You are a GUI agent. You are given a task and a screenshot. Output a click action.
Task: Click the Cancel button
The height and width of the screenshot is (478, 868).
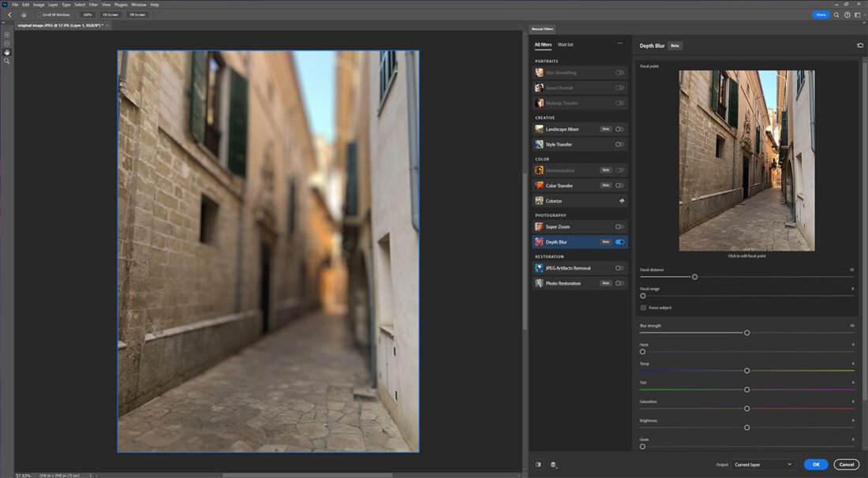tap(847, 465)
